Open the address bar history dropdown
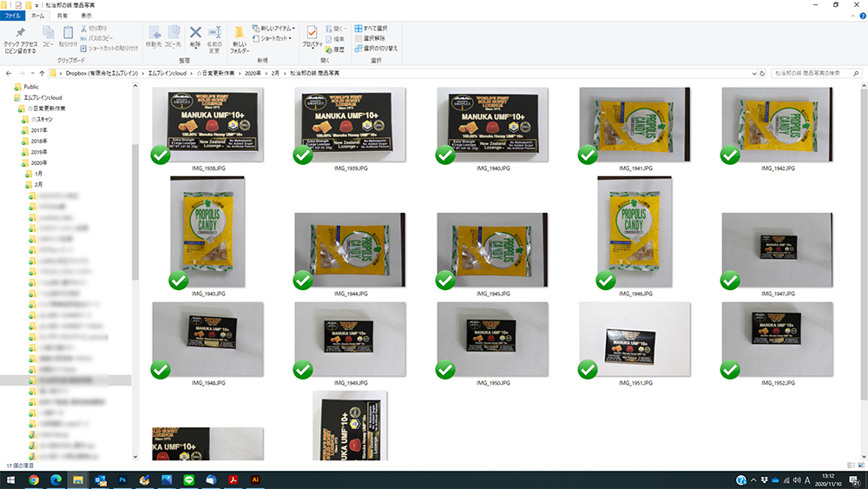868x489 pixels. [x=754, y=73]
